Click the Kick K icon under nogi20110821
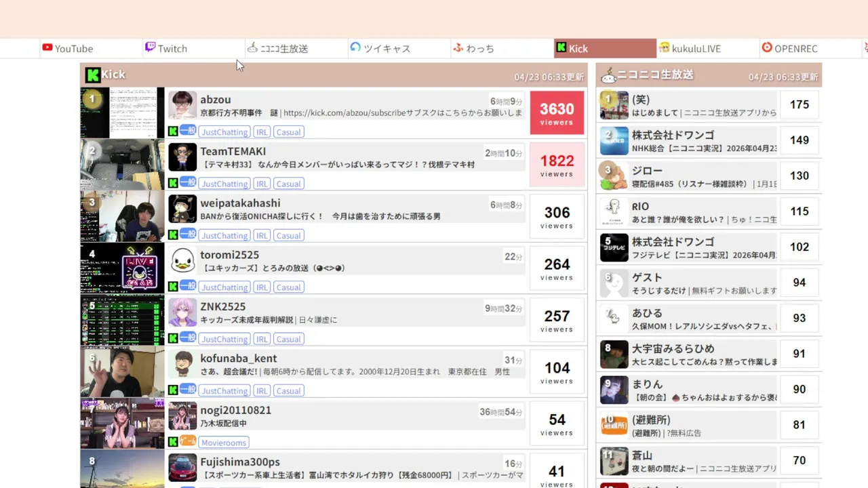The image size is (868, 488). 173,442
